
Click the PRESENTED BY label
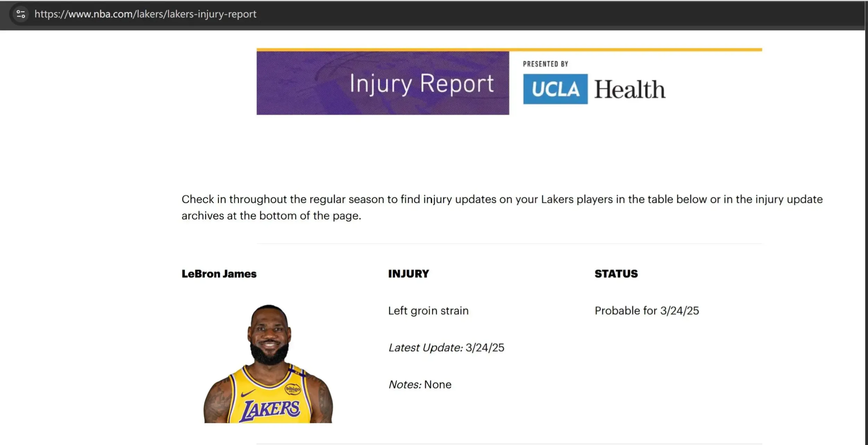pyautogui.click(x=545, y=64)
